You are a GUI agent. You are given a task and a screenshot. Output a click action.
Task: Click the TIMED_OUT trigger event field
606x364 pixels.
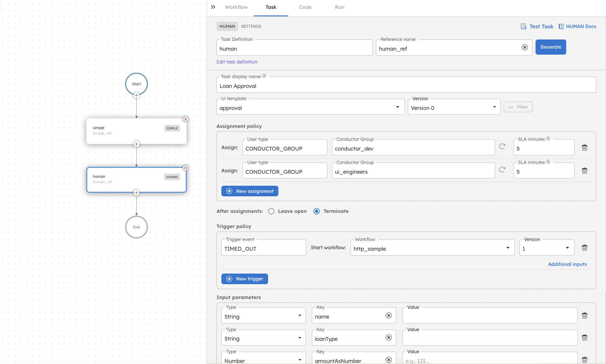pyautogui.click(x=264, y=248)
